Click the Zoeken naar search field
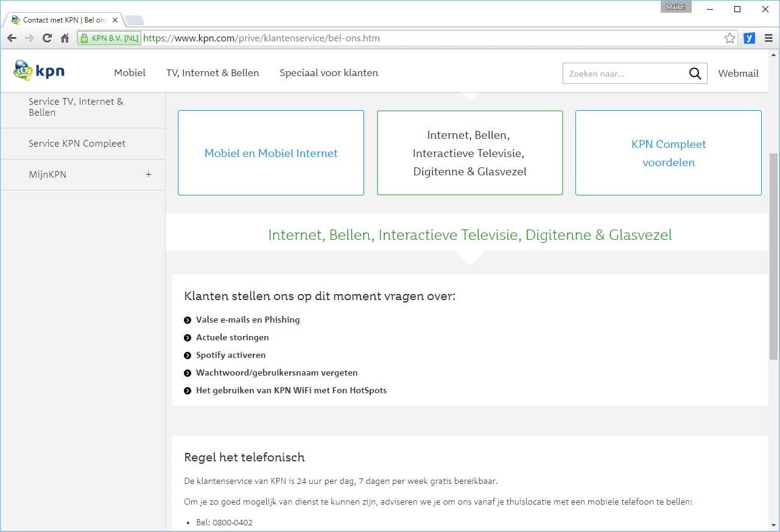The image size is (780, 532). [621, 73]
